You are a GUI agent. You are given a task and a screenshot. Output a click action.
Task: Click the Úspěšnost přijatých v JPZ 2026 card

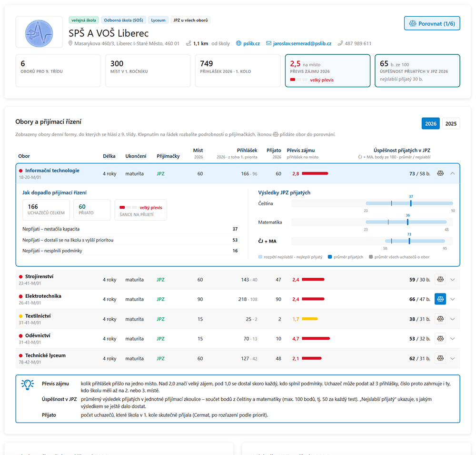(x=417, y=71)
